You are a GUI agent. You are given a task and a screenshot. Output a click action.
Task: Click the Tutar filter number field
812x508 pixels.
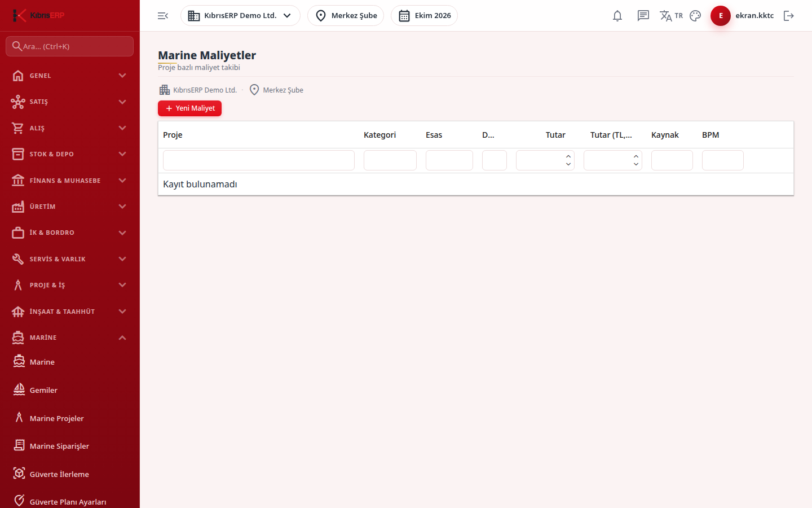(x=545, y=160)
